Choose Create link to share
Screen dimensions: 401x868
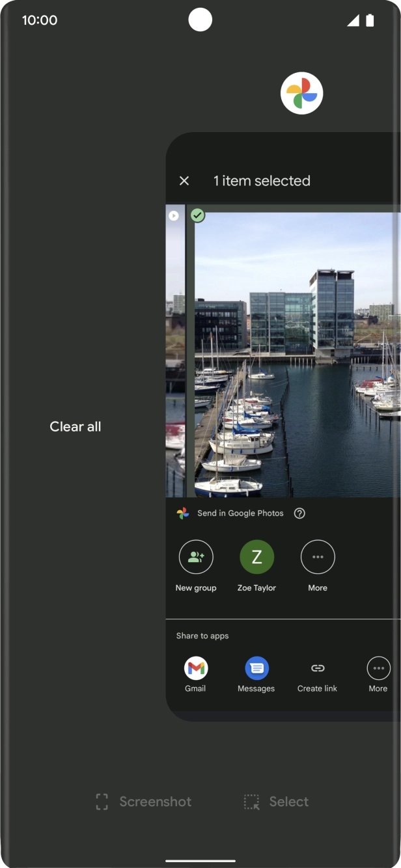pyautogui.click(x=317, y=668)
